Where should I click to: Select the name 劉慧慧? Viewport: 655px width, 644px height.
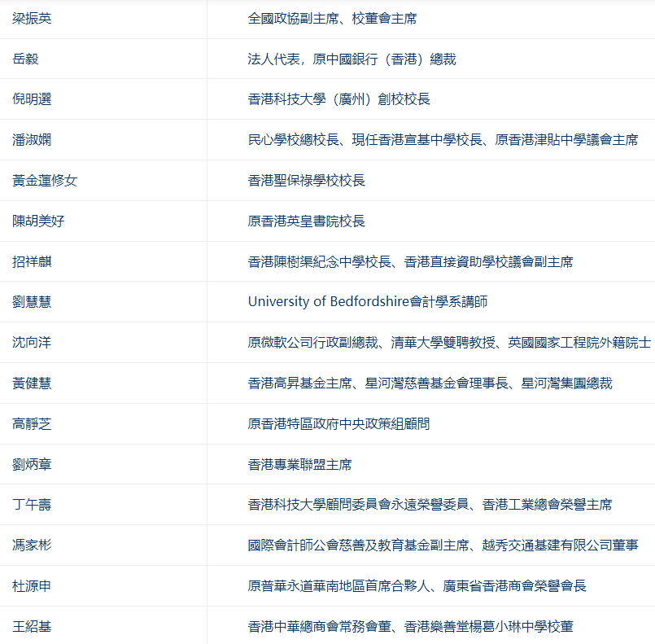32,302
